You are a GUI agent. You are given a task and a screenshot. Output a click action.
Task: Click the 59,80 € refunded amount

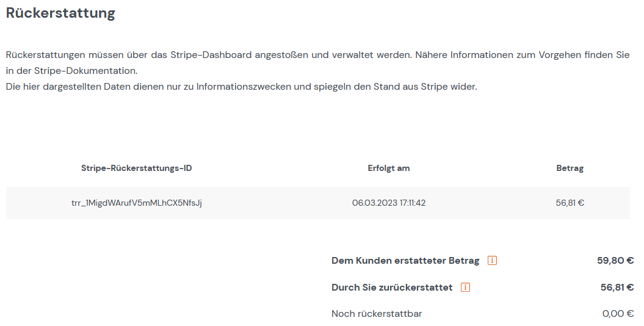[615, 260]
